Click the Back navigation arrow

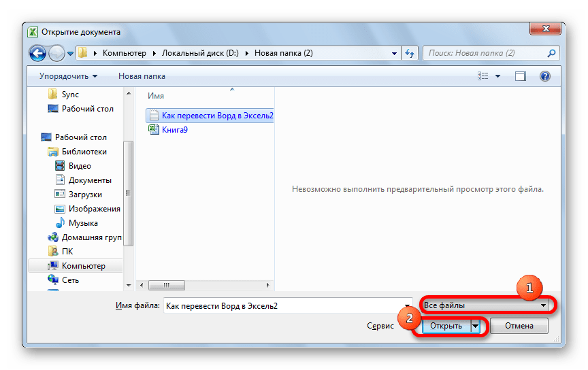tap(37, 53)
